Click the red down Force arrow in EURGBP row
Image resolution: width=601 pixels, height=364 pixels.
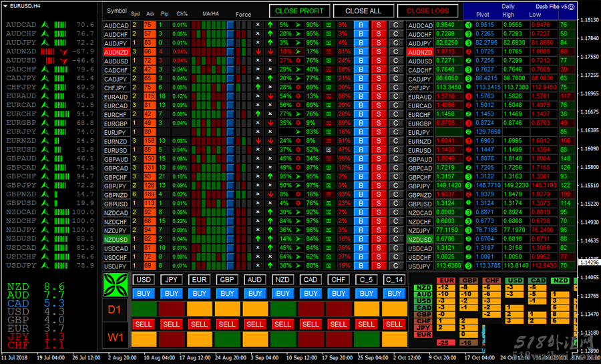270,123
